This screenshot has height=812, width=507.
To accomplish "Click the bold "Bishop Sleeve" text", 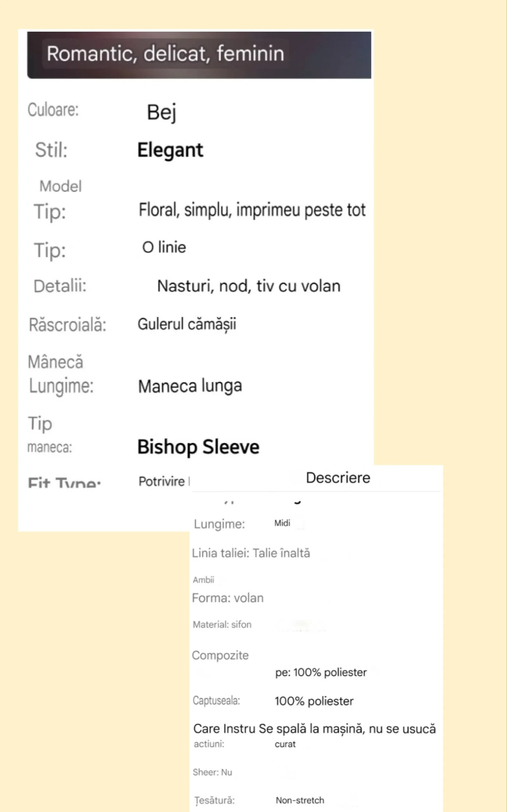I will coord(198,447).
